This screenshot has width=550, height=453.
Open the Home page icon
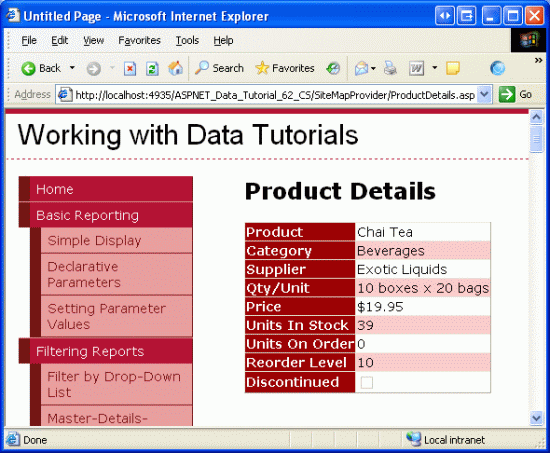[175, 68]
